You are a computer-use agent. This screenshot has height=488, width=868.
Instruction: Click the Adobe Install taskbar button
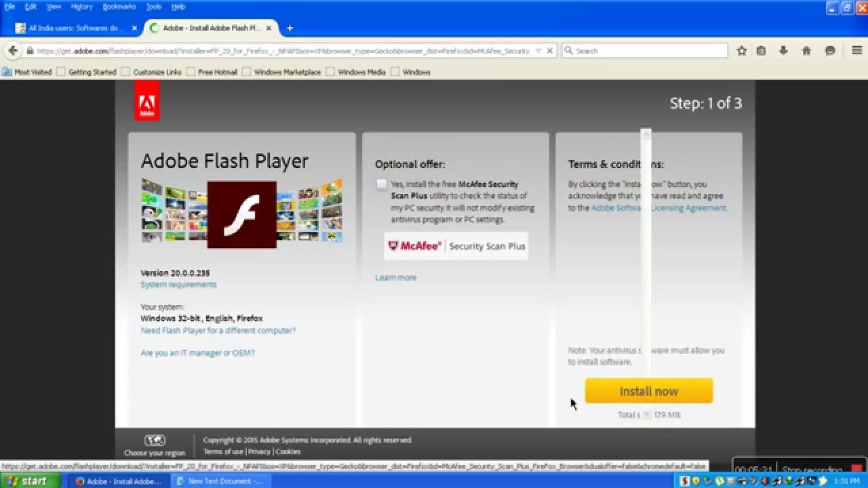click(119, 481)
